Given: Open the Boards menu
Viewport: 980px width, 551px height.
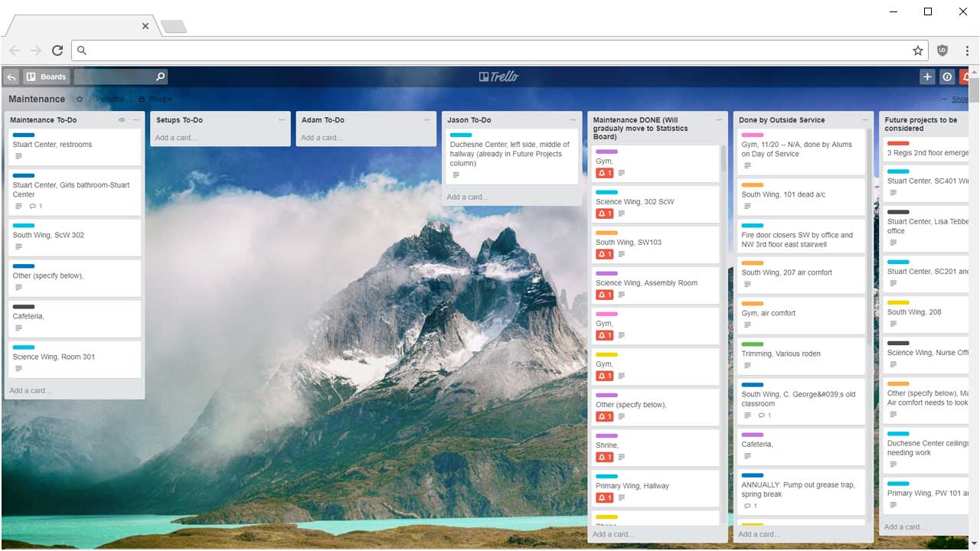Looking at the screenshot, I should point(47,77).
